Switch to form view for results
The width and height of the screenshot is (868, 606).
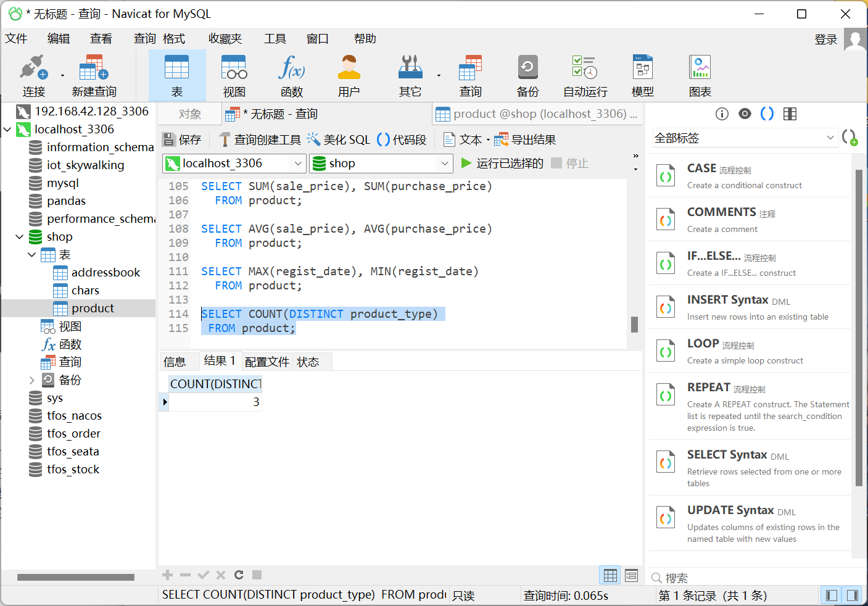[x=631, y=576]
